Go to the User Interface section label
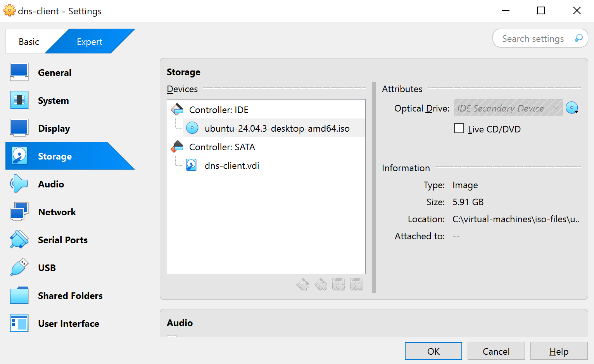 click(69, 324)
